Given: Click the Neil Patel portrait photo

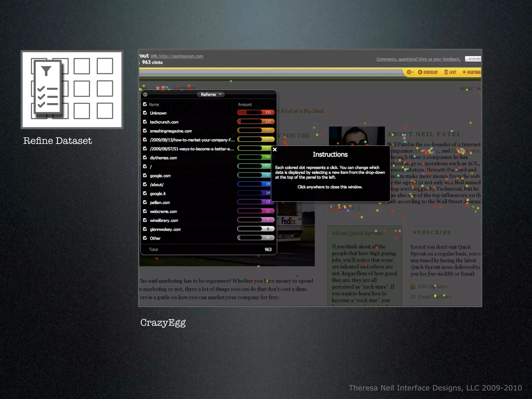Looking at the screenshot, I should click(357, 136).
